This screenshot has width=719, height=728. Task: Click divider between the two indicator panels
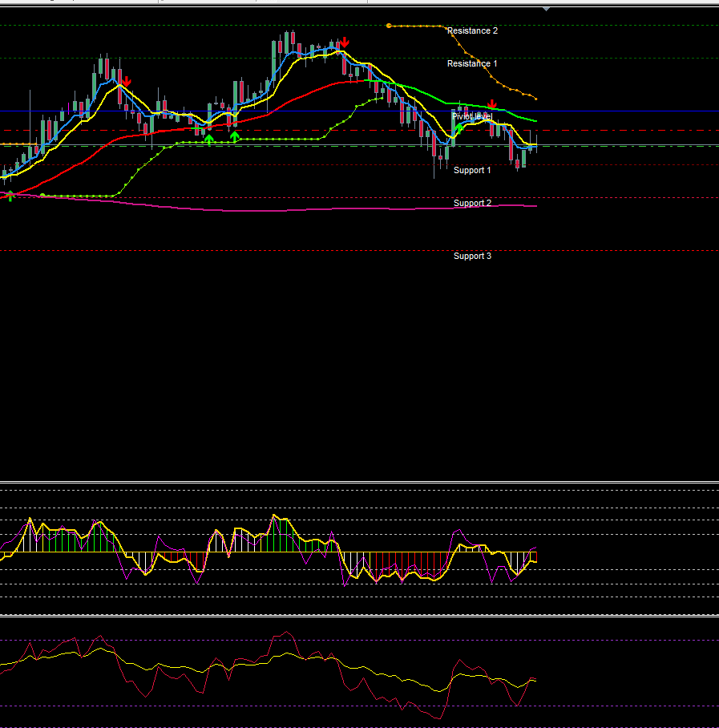(359, 616)
